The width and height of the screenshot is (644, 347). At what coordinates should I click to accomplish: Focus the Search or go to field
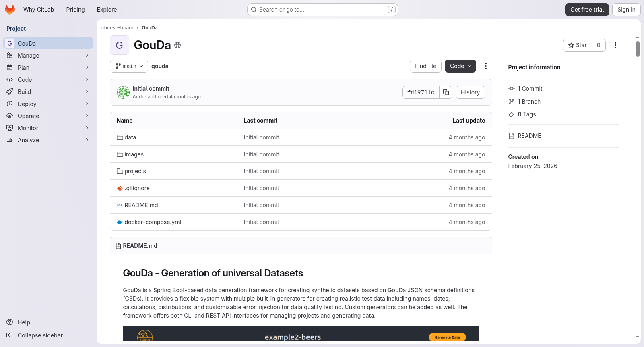pyautogui.click(x=323, y=10)
